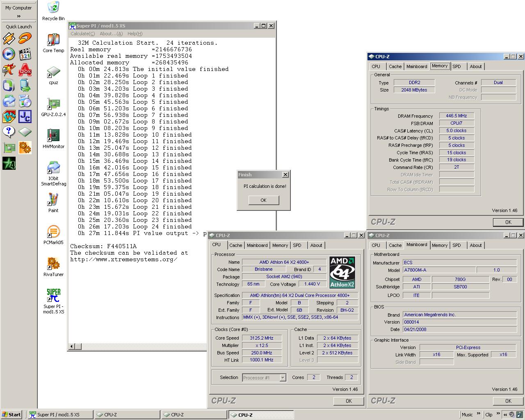Close the Finish dialog
525x420 pixels.
pyautogui.click(x=285, y=175)
